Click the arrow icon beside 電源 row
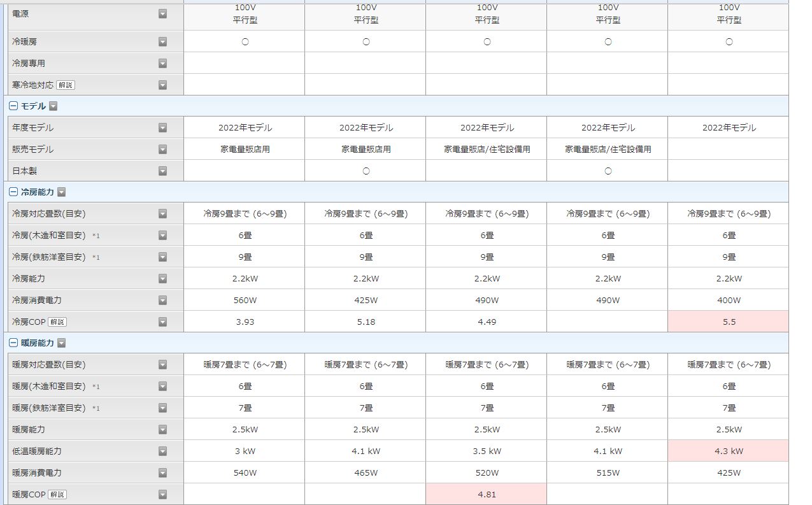Viewport: 812px width, 505px height. [162, 13]
